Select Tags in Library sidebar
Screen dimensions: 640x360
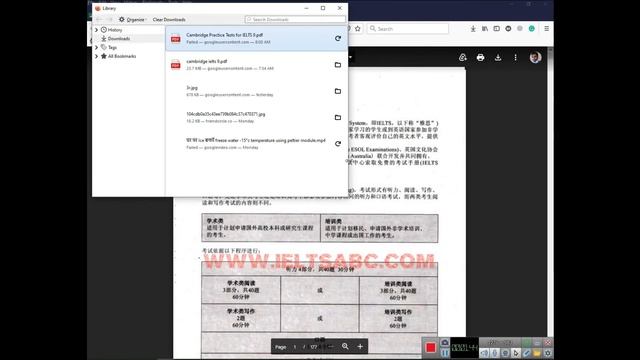109,47
